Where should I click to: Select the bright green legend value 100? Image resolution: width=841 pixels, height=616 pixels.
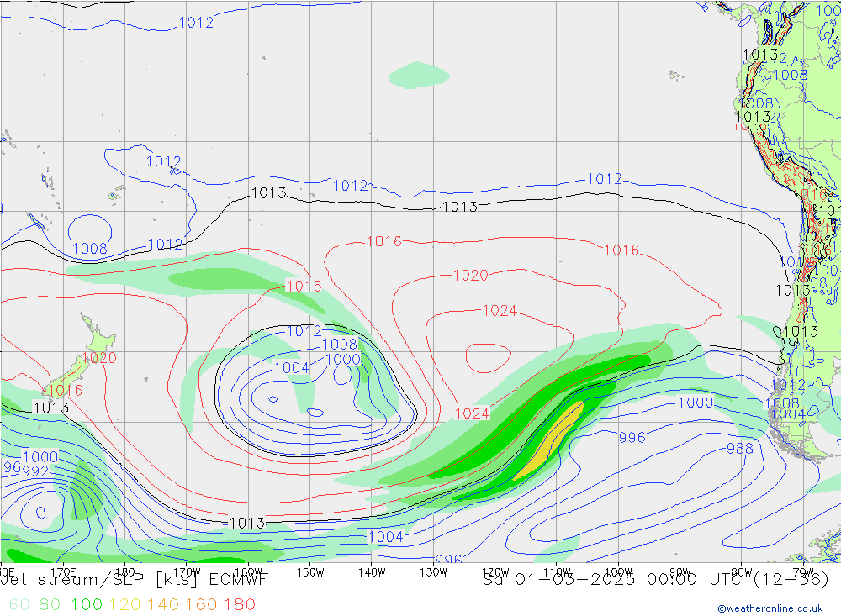[x=87, y=604]
